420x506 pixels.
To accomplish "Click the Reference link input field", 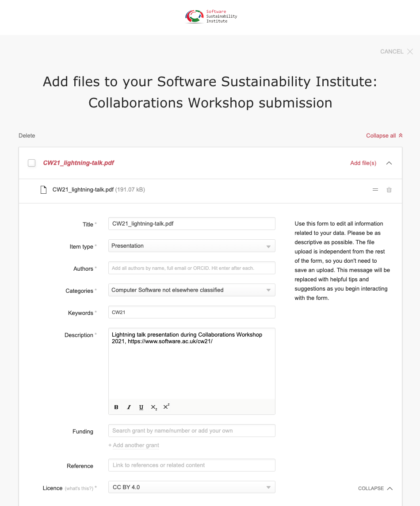I will click(191, 465).
